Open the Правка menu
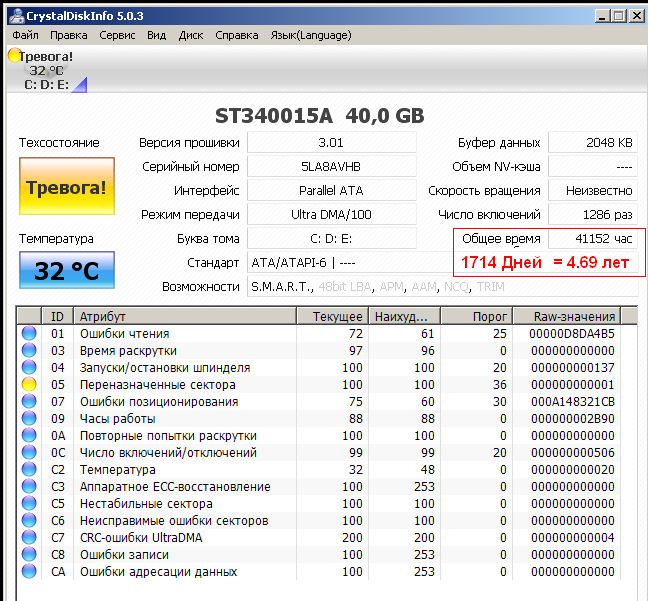This screenshot has width=648, height=601. point(69,35)
